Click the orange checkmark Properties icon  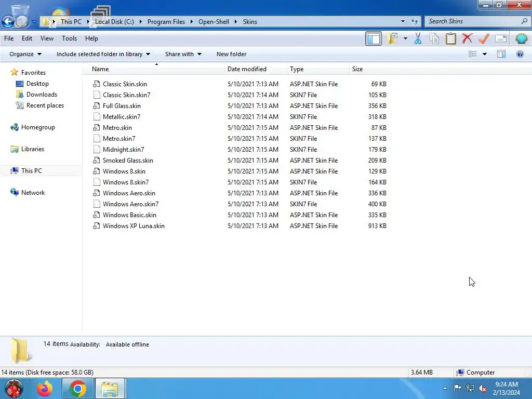coord(484,38)
